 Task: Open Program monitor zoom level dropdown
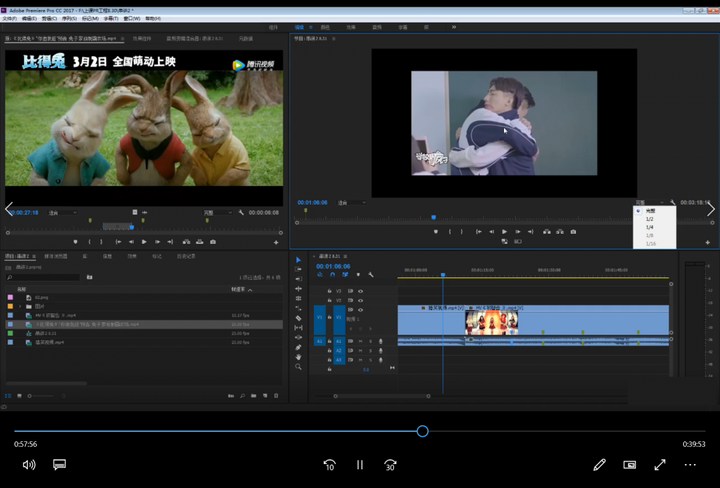coord(352,202)
